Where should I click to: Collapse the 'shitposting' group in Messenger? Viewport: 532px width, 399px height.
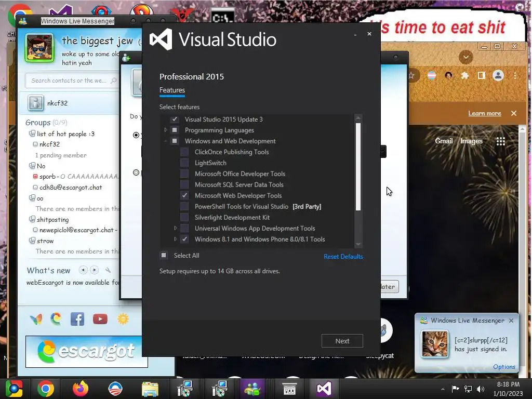point(32,219)
